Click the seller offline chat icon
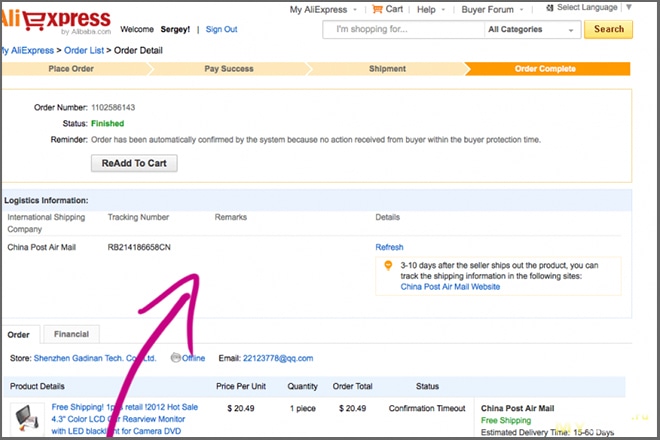 click(x=176, y=358)
